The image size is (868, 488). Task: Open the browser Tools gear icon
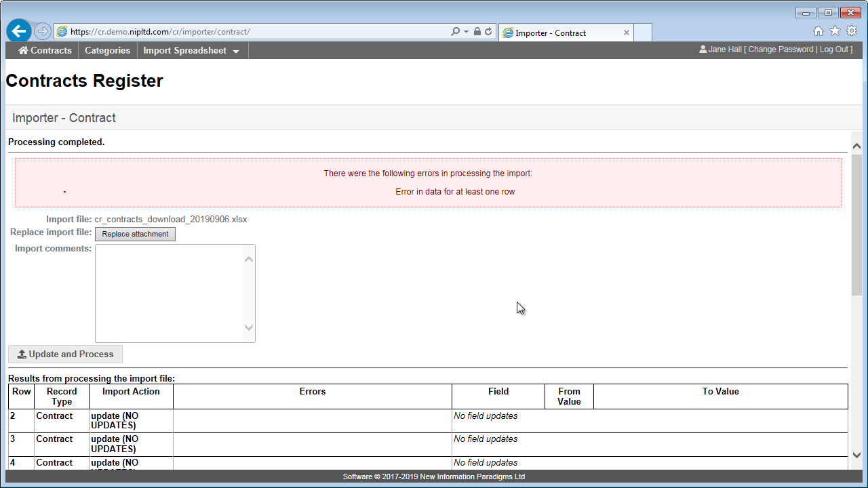point(851,31)
